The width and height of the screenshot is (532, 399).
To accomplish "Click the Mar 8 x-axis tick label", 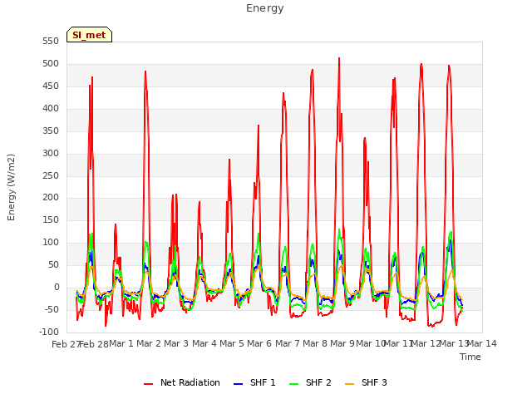I will point(315,343).
